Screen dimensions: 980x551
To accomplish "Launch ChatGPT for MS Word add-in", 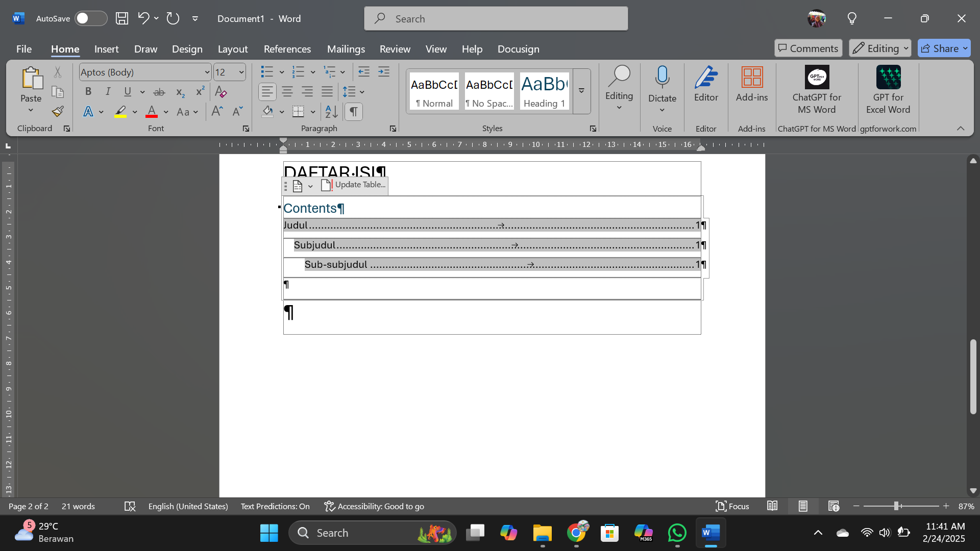I will point(816,91).
